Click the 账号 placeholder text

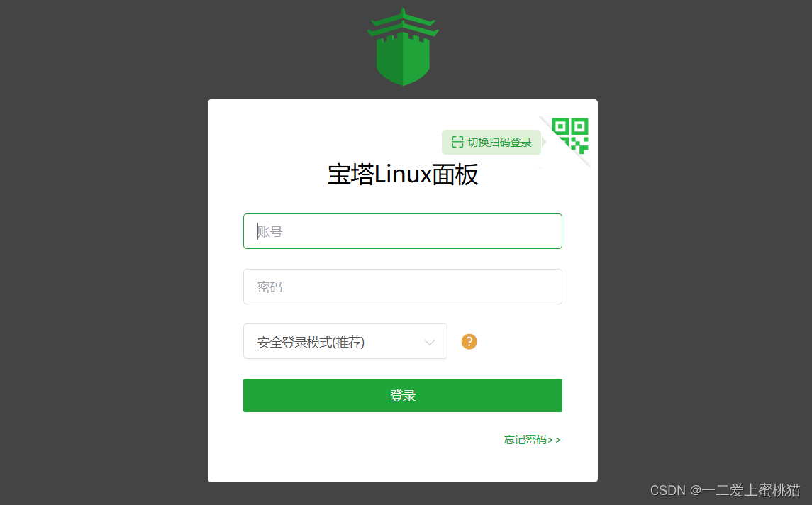click(269, 231)
